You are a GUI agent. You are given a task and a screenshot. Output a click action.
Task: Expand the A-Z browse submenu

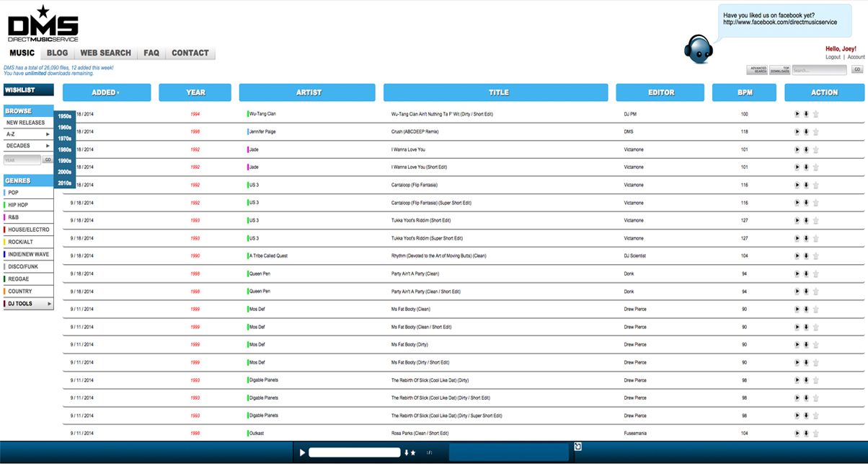point(28,134)
